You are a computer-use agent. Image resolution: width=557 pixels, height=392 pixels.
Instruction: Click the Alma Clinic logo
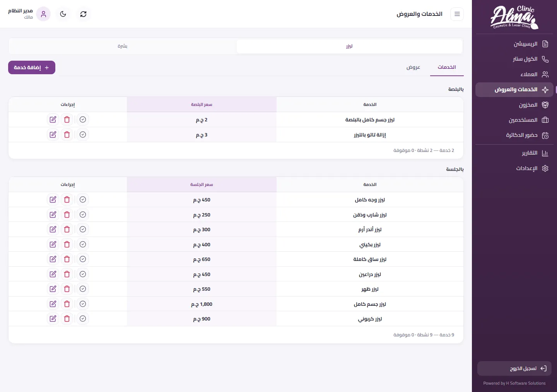pyautogui.click(x=514, y=17)
